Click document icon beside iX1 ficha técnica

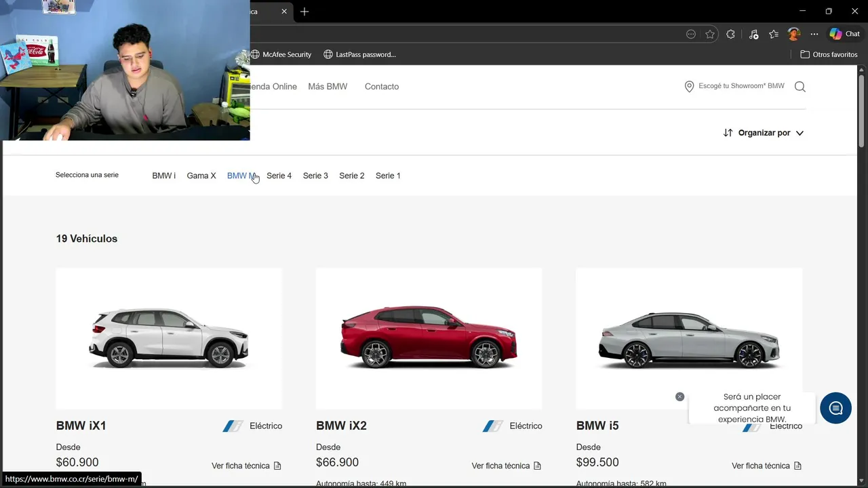click(277, 466)
